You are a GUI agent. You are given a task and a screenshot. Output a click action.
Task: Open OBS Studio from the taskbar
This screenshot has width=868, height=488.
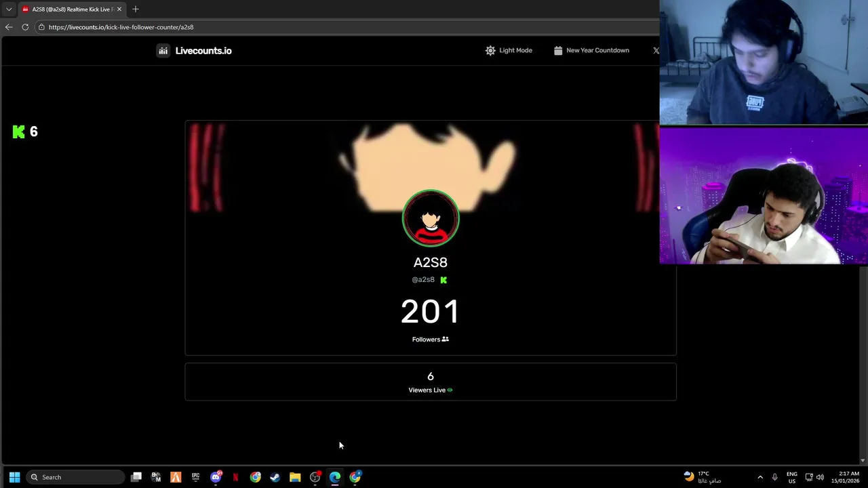coord(315,477)
